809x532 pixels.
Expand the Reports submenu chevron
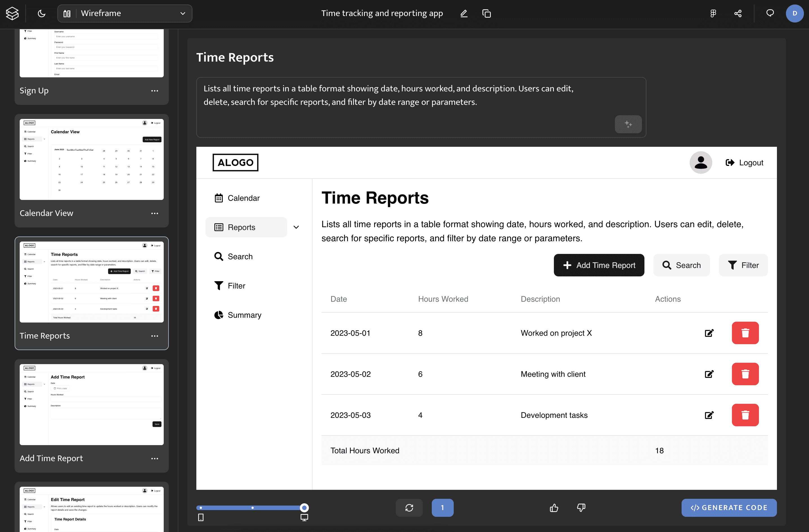pos(296,227)
